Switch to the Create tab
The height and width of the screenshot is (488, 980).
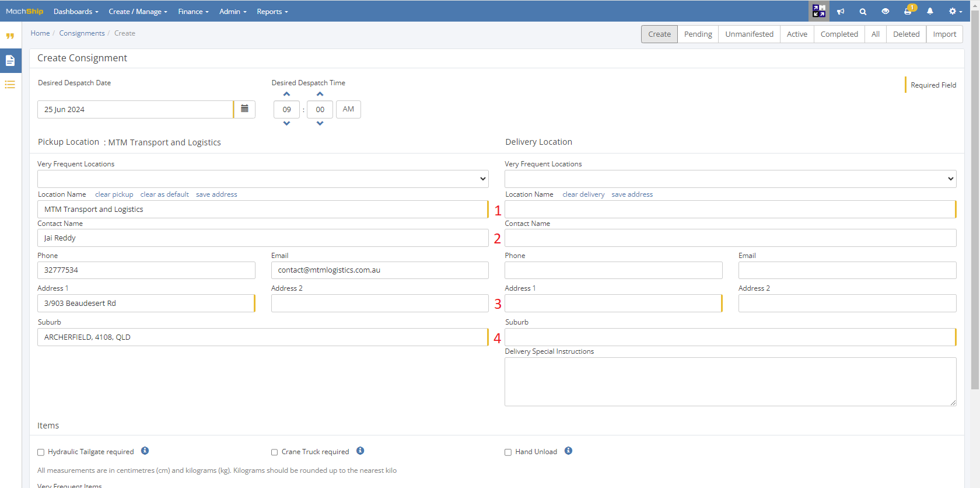pyautogui.click(x=659, y=34)
